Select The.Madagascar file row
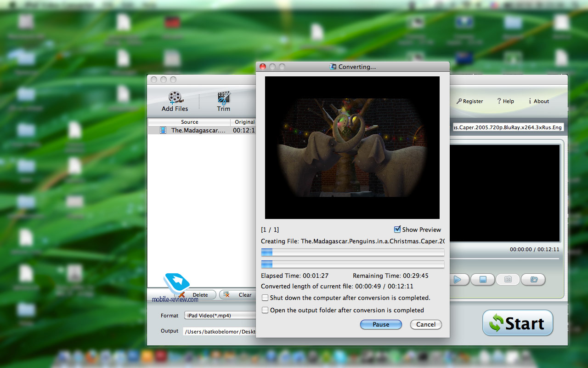 click(202, 130)
